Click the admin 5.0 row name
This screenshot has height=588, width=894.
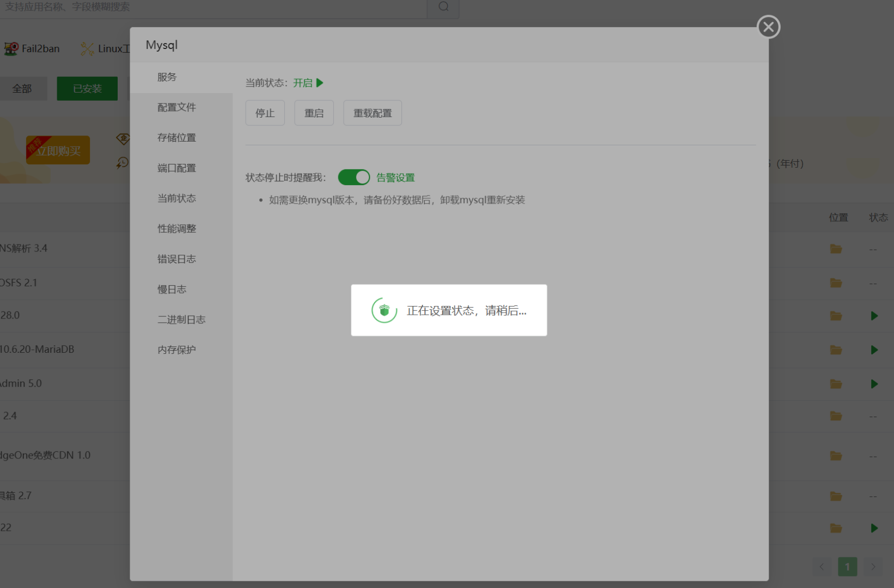point(21,383)
